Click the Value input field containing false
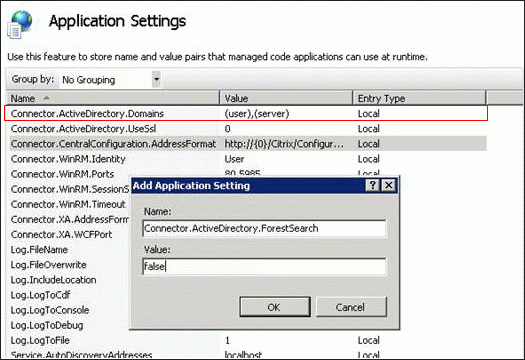This screenshot has height=360, width=525. [264, 267]
